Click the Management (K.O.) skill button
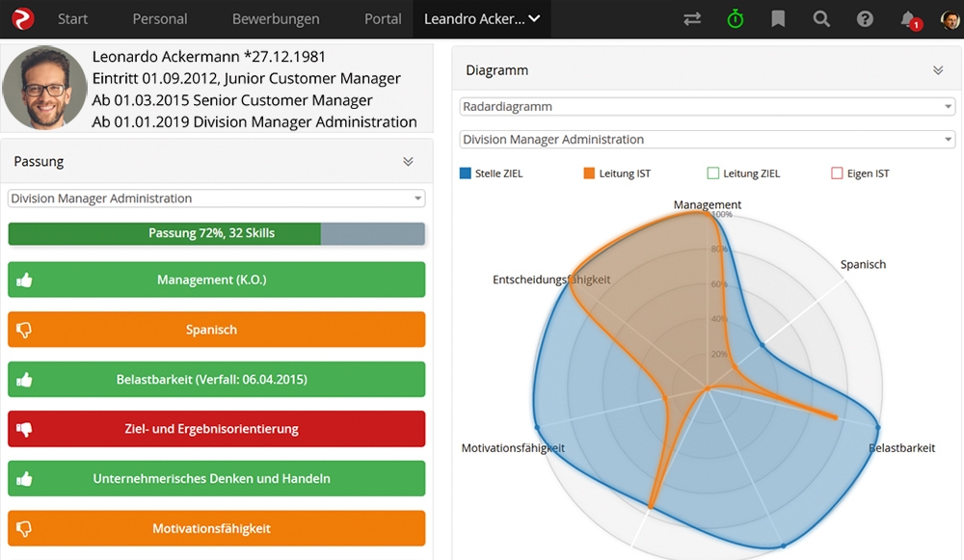The height and width of the screenshot is (560, 964). coord(216,280)
